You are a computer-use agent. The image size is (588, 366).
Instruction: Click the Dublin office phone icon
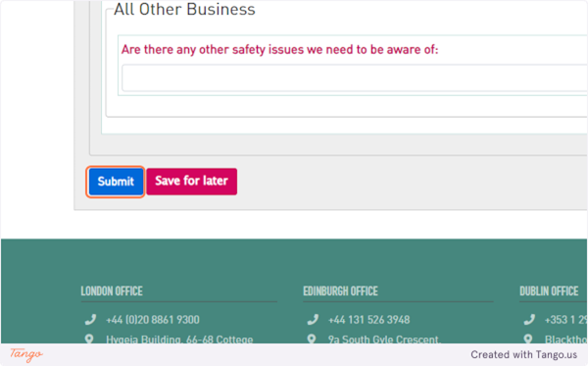point(529,320)
